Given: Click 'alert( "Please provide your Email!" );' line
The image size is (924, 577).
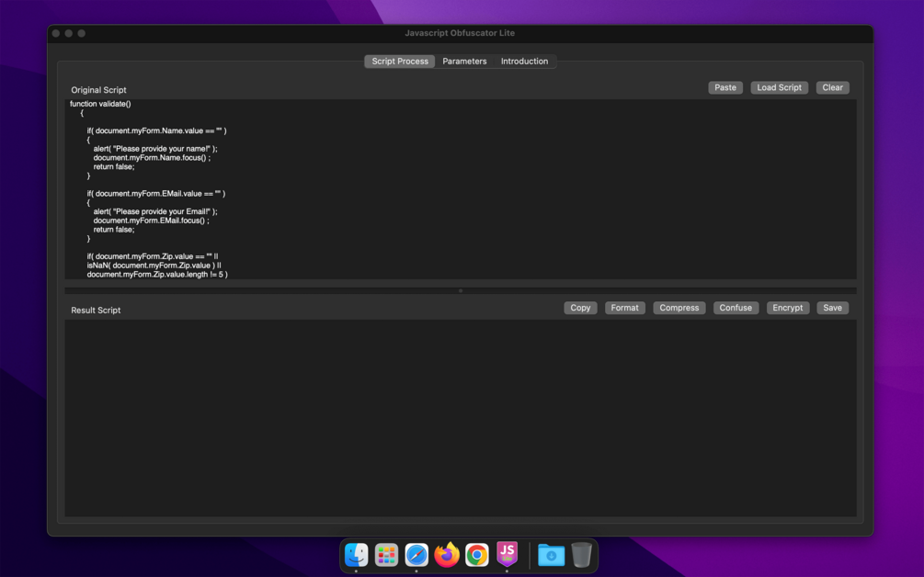Looking at the screenshot, I should (155, 211).
